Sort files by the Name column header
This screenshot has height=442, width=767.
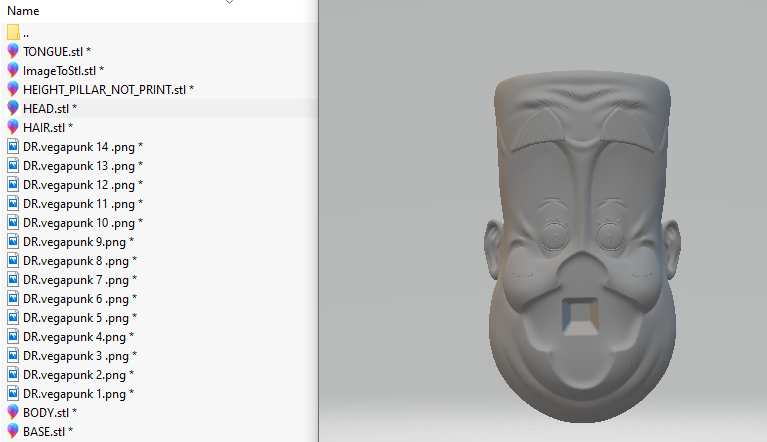click(x=23, y=11)
